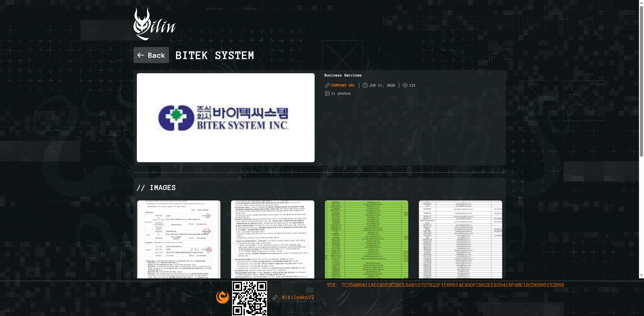Click the clock icon next to date
Viewport: 644px width, 316px height.
click(x=365, y=85)
